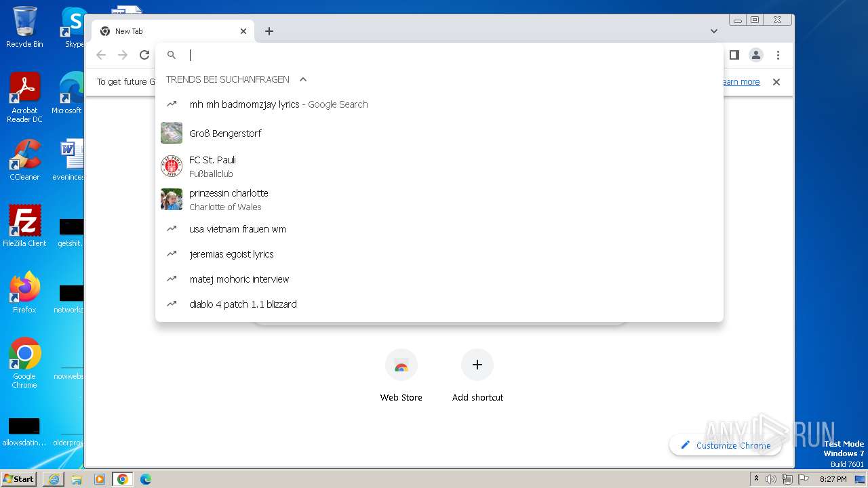Open Google Chrome desktop icon
The image size is (868, 488).
coord(24,363)
